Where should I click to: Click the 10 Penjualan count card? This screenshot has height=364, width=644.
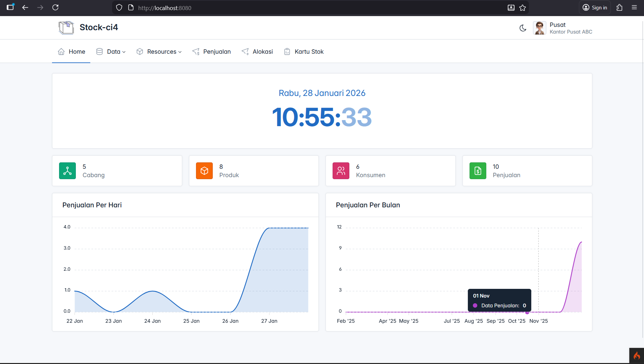click(x=527, y=171)
